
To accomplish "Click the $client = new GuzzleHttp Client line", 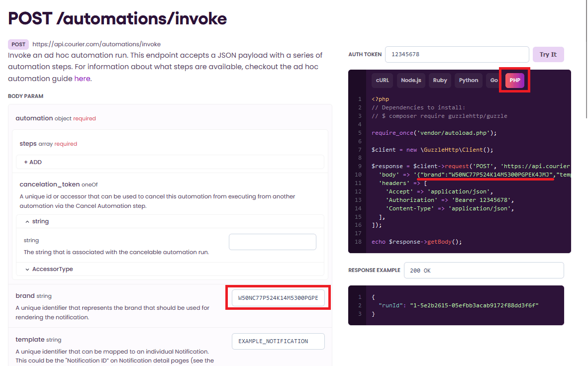I will tap(432, 150).
